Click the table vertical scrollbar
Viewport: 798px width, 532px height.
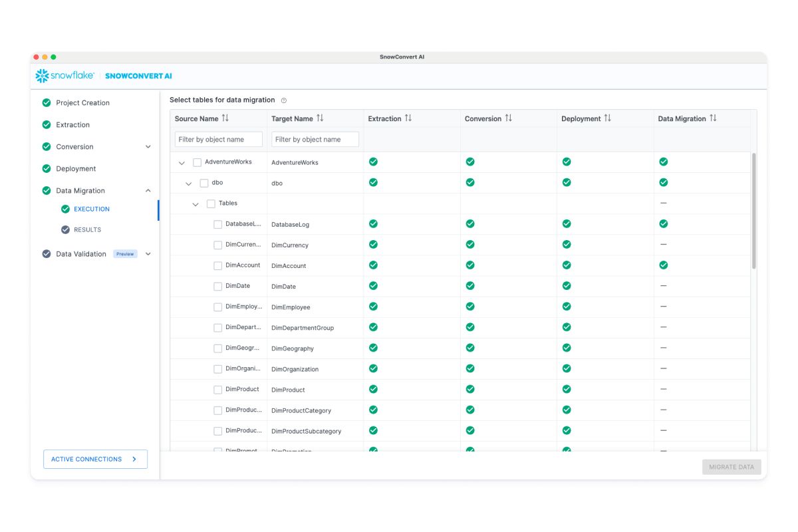pos(753,211)
